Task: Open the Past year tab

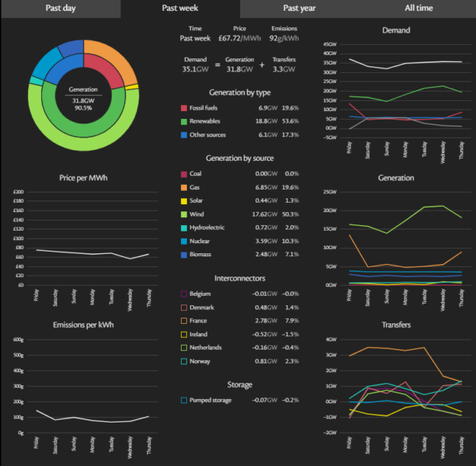Action: pos(300,8)
